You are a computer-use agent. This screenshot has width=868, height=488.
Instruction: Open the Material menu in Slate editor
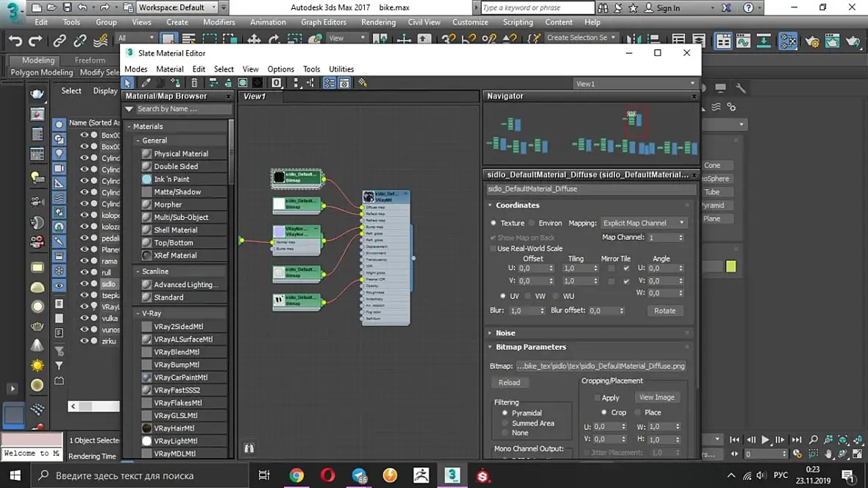pos(169,69)
